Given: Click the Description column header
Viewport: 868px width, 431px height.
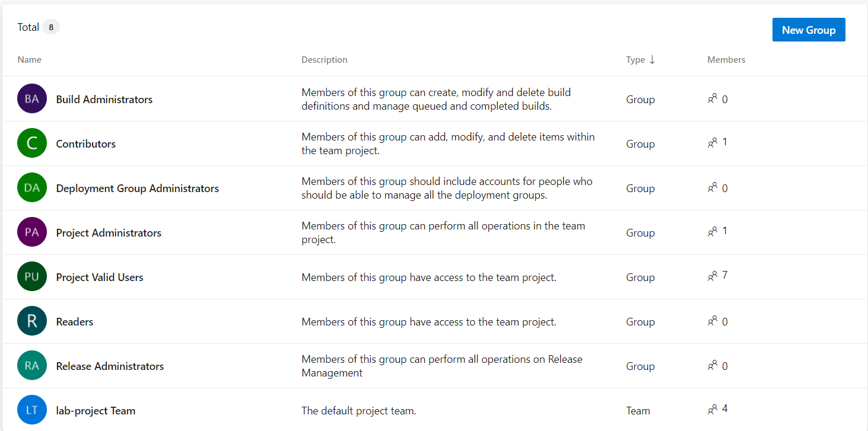Looking at the screenshot, I should coord(325,59).
